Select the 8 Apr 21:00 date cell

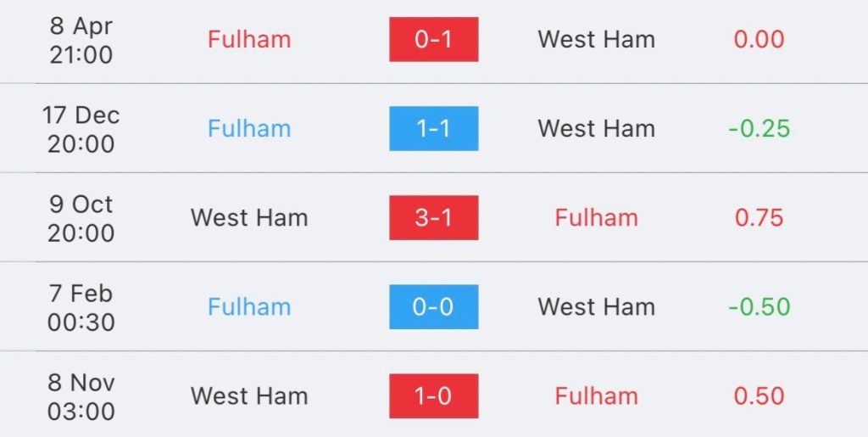(x=81, y=40)
